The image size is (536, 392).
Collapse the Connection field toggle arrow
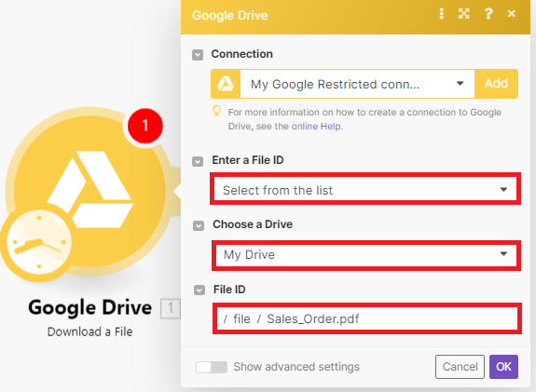[x=198, y=55]
